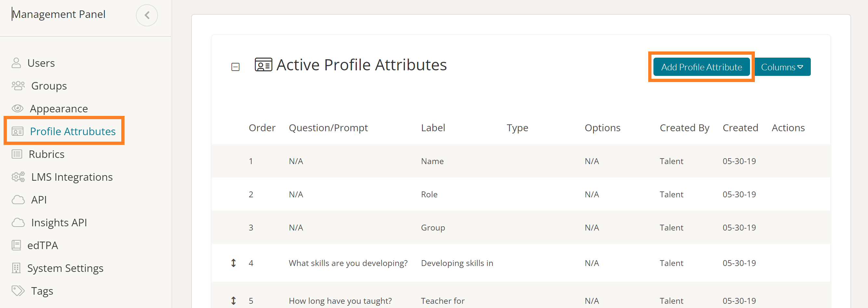Viewport: 868px width, 308px height.
Task: Click the API cloud icon
Action: pos(18,200)
